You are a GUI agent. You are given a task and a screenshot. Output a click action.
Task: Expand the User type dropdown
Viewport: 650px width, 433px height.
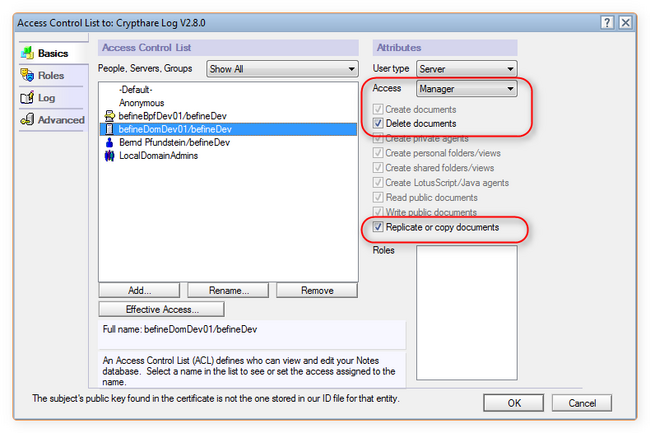(466, 69)
